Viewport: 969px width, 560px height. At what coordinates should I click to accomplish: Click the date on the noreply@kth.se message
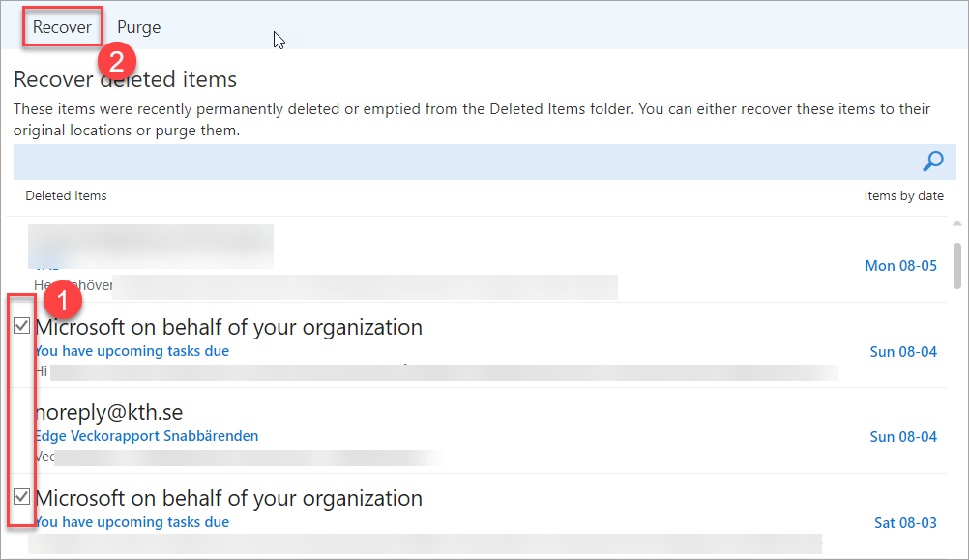point(903,436)
